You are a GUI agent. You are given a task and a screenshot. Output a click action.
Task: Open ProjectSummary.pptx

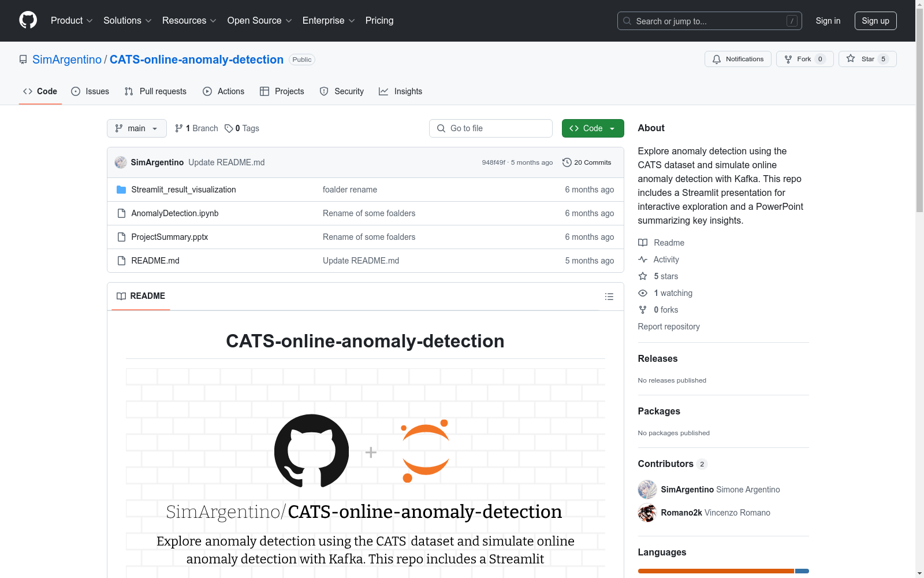click(170, 237)
